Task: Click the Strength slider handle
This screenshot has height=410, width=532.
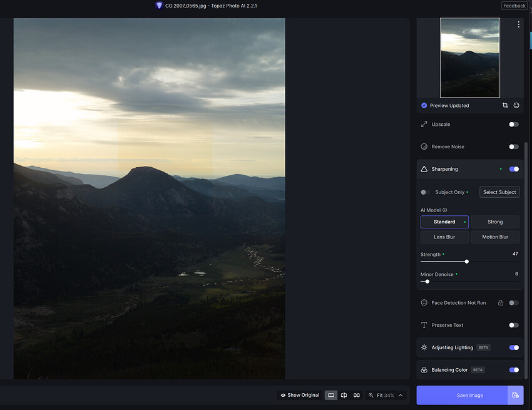Action: point(467,262)
